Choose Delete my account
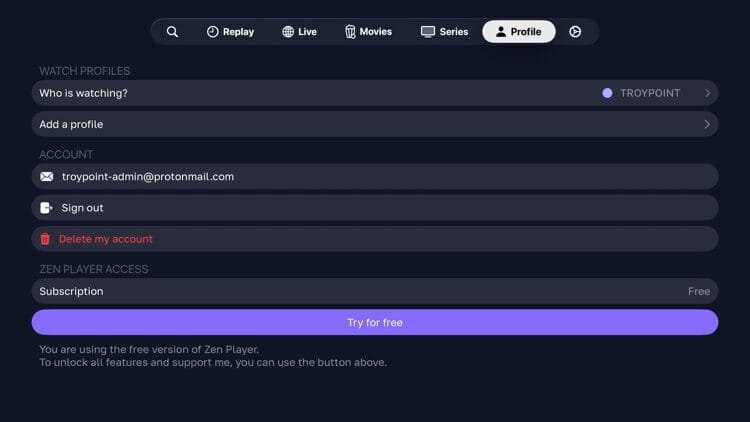 375,239
